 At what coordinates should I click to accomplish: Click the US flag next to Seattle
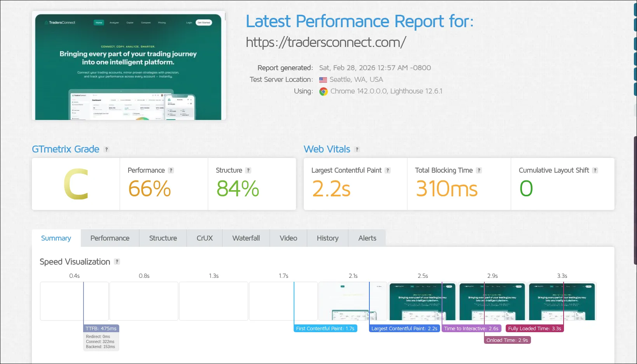tap(323, 80)
